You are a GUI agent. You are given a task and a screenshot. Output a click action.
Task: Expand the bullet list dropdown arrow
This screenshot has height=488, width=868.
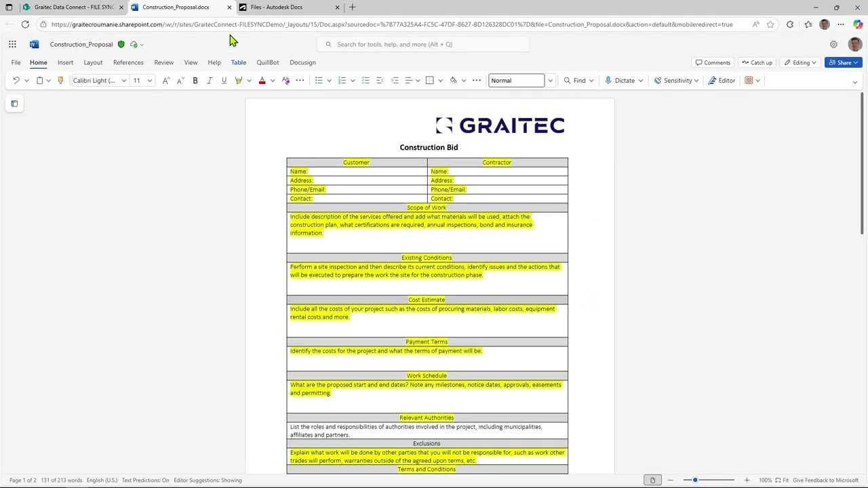coord(329,81)
